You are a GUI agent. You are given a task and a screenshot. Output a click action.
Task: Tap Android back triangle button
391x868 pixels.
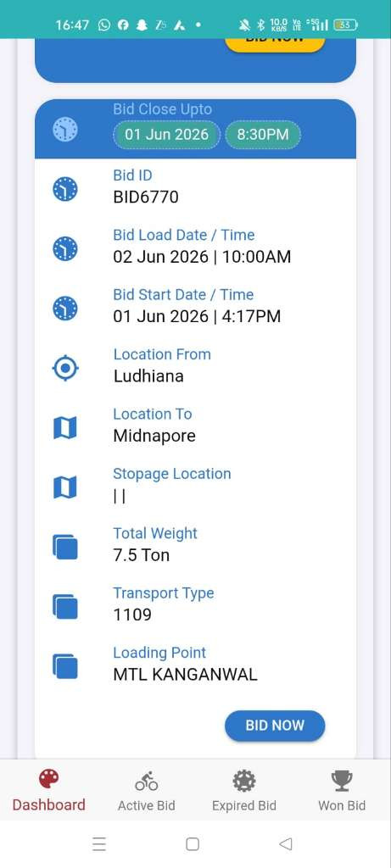(x=285, y=843)
